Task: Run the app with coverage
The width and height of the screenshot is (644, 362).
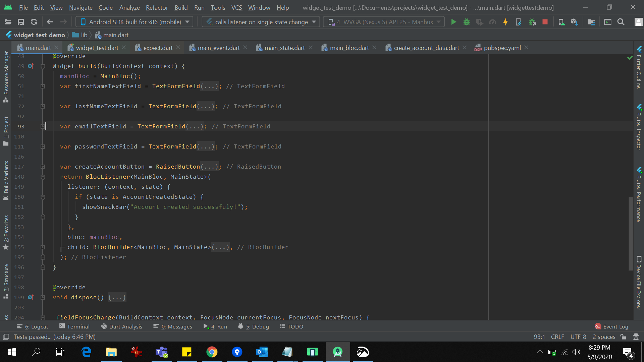Action: click(480, 21)
